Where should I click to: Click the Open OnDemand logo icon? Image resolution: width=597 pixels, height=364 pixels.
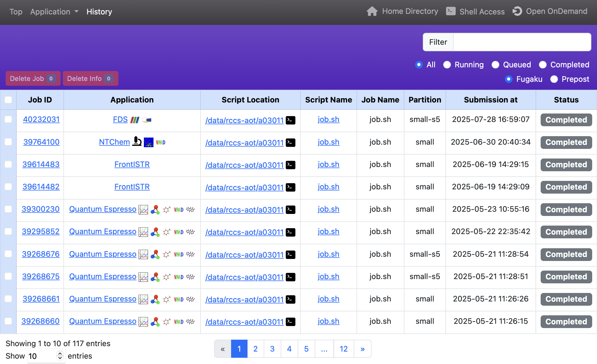[x=517, y=11]
